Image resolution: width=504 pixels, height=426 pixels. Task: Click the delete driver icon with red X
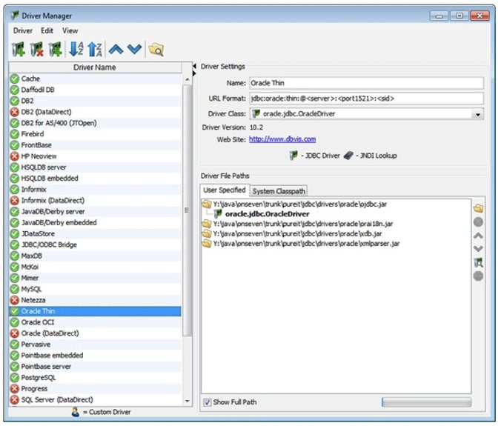(x=37, y=50)
